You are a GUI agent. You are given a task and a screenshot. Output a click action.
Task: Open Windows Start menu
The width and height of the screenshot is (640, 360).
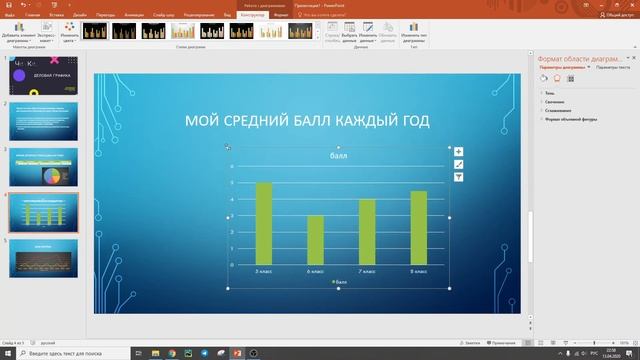coord(8,353)
